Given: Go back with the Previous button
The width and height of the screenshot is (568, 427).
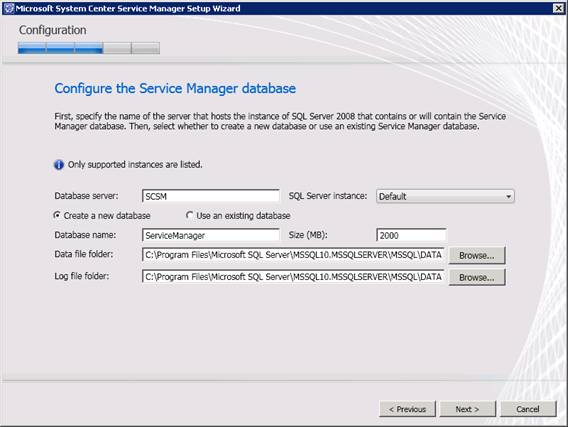Looking at the screenshot, I should coord(407,409).
